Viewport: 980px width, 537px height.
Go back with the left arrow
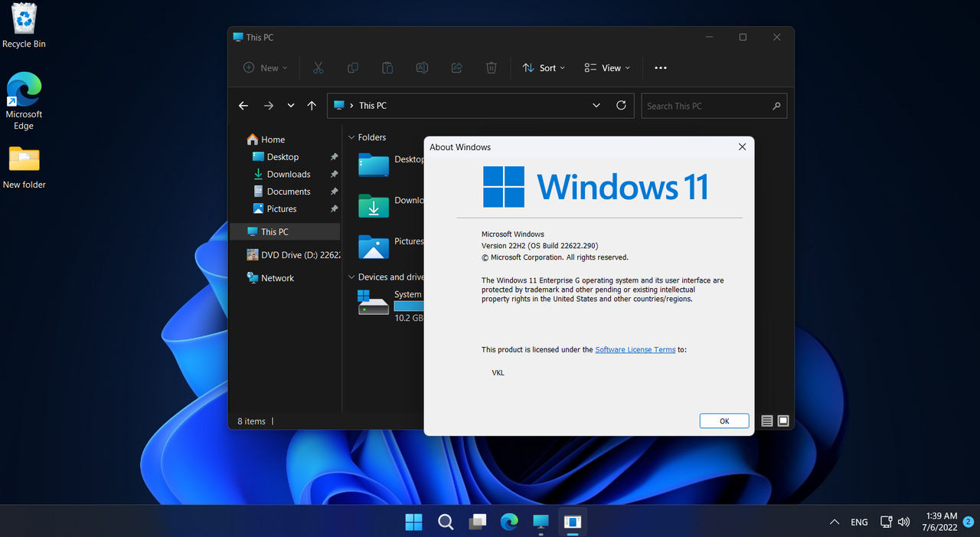click(x=243, y=106)
